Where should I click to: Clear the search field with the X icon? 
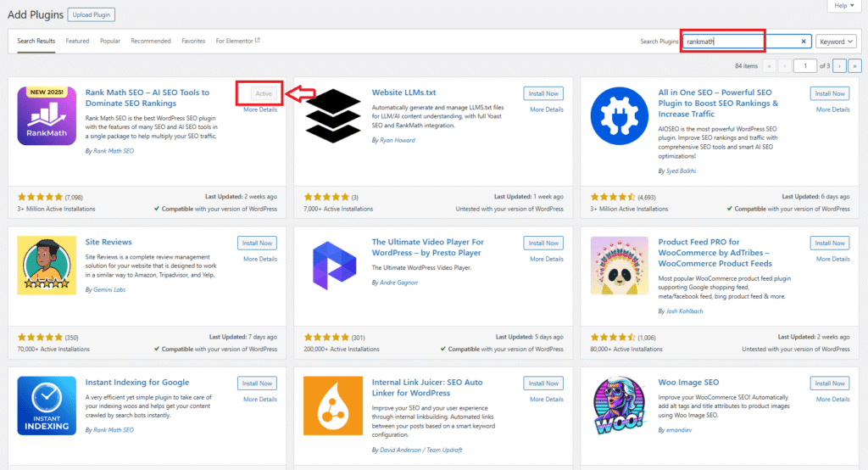pos(804,41)
